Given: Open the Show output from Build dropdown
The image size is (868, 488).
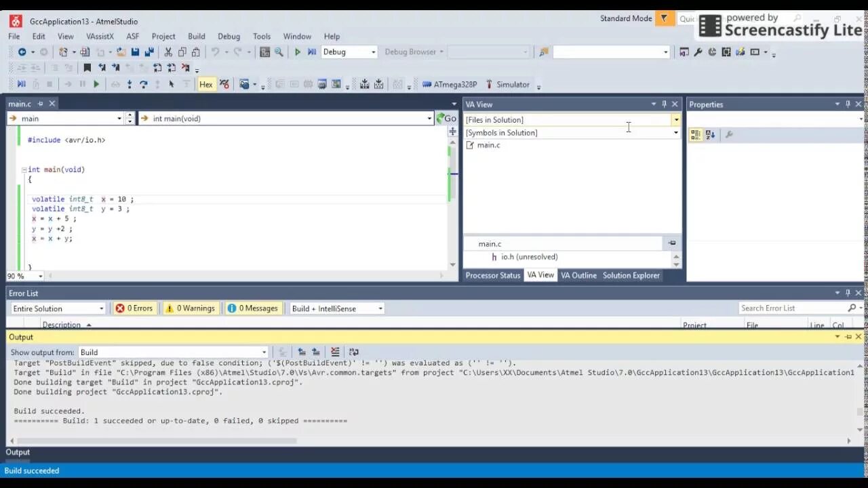Looking at the screenshot, I should 264,352.
